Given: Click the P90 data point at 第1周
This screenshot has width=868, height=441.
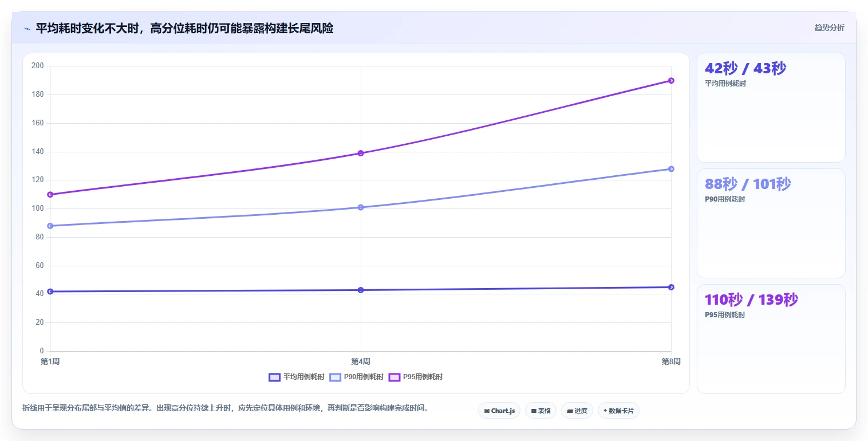Looking at the screenshot, I should (x=50, y=226).
